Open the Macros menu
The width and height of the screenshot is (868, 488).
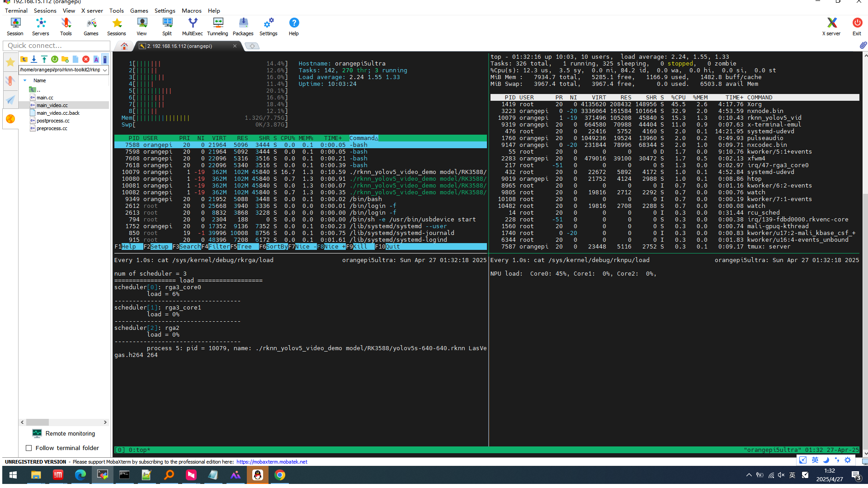pyautogui.click(x=191, y=10)
